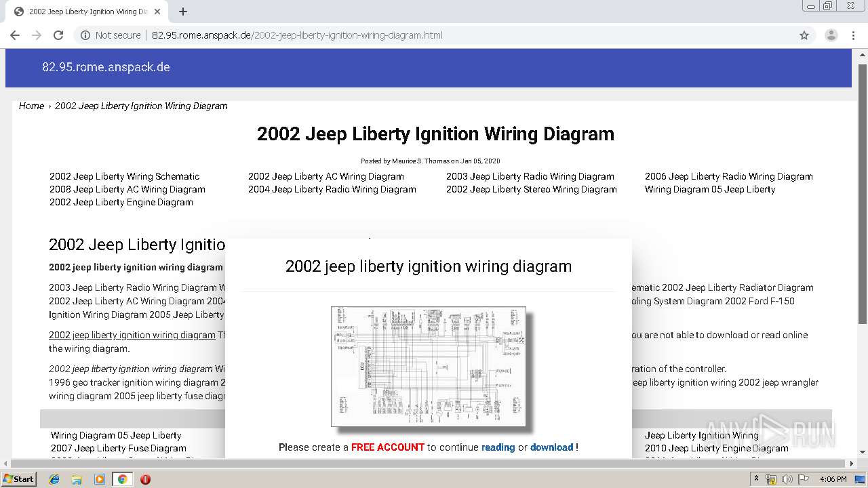Viewport: 868px width, 488px height.
Task: Open 2004 Jeep Liberty Radio Wiring Diagram link
Action: pyautogui.click(x=332, y=189)
